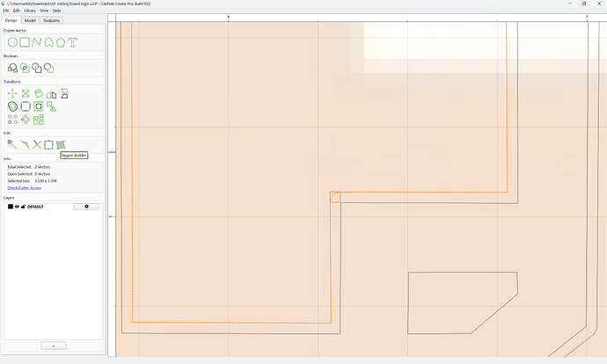Open the Circular Array tool

tap(26, 120)
